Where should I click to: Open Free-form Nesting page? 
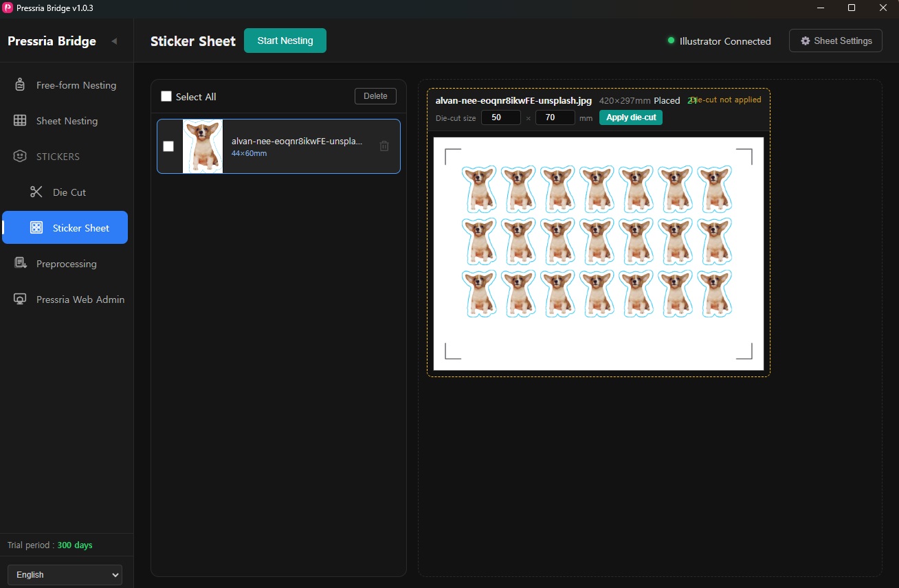[65, 85]
